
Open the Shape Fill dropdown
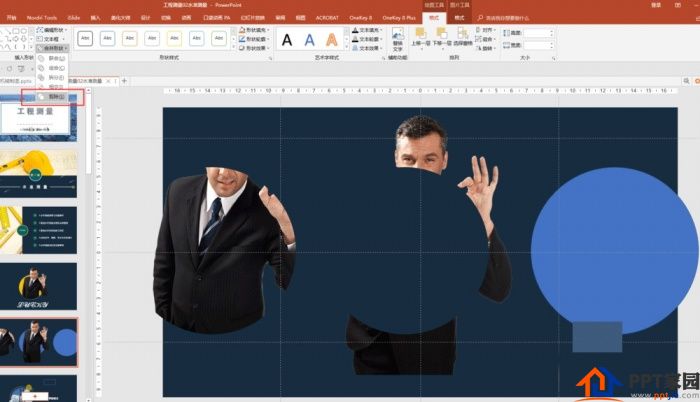click(254, 29)
